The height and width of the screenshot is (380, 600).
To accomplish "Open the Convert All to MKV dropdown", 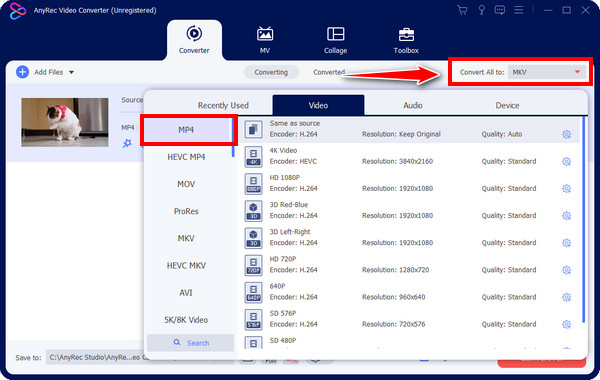I will click(548, 72).
